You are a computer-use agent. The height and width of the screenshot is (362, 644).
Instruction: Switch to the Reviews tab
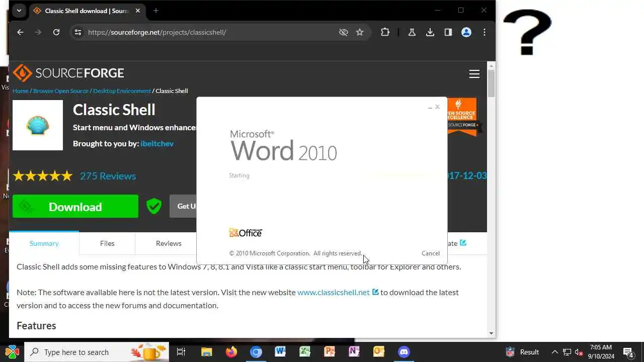169,243
